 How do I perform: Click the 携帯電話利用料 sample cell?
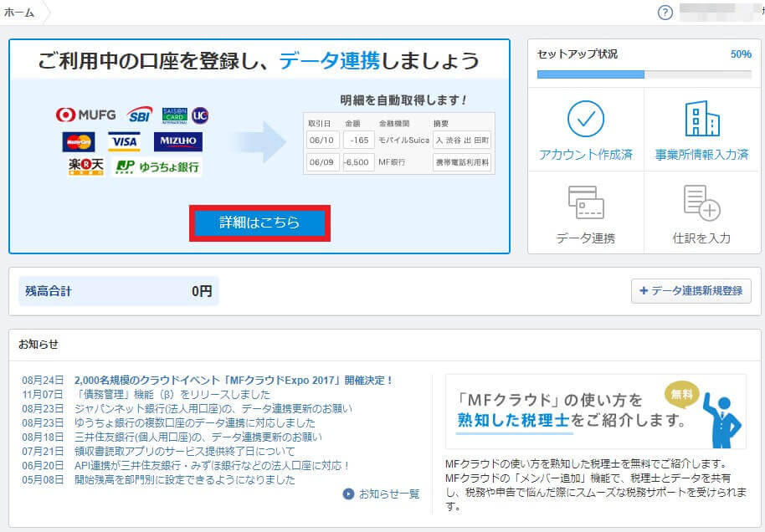(x=462, y=162)
